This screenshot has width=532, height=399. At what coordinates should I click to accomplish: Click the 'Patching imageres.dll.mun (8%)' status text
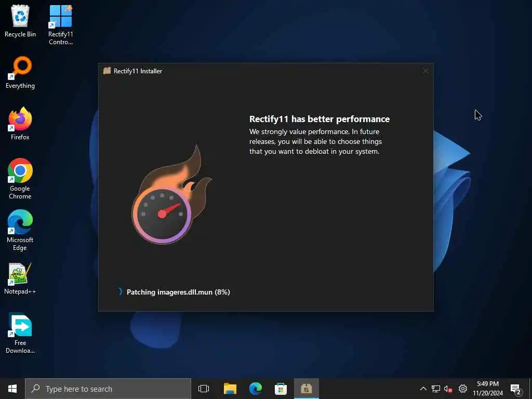[x=178, y=292]
